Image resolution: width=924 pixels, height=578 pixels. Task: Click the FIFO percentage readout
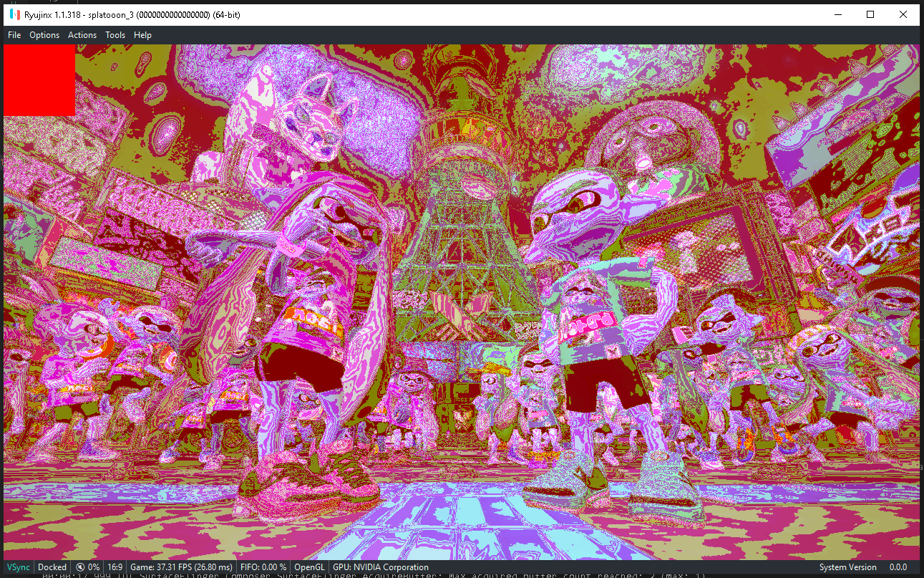point(263,567)
